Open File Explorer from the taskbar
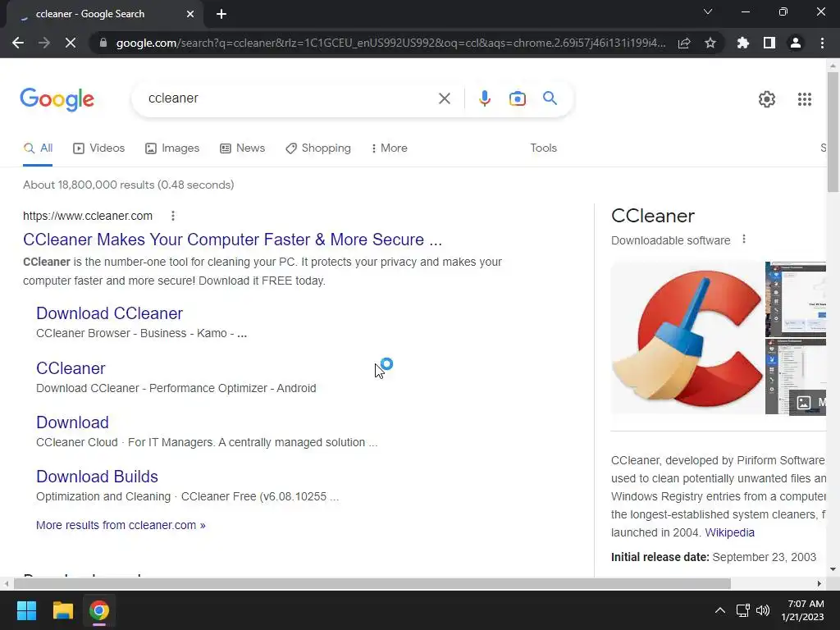 [x=62, y=610]
